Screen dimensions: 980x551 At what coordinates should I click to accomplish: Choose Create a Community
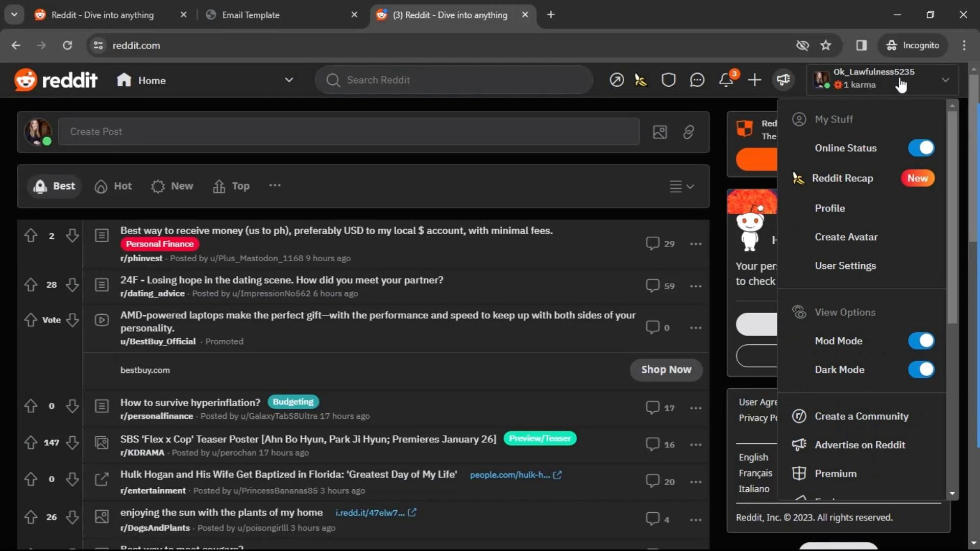click(x=862, y=416)
